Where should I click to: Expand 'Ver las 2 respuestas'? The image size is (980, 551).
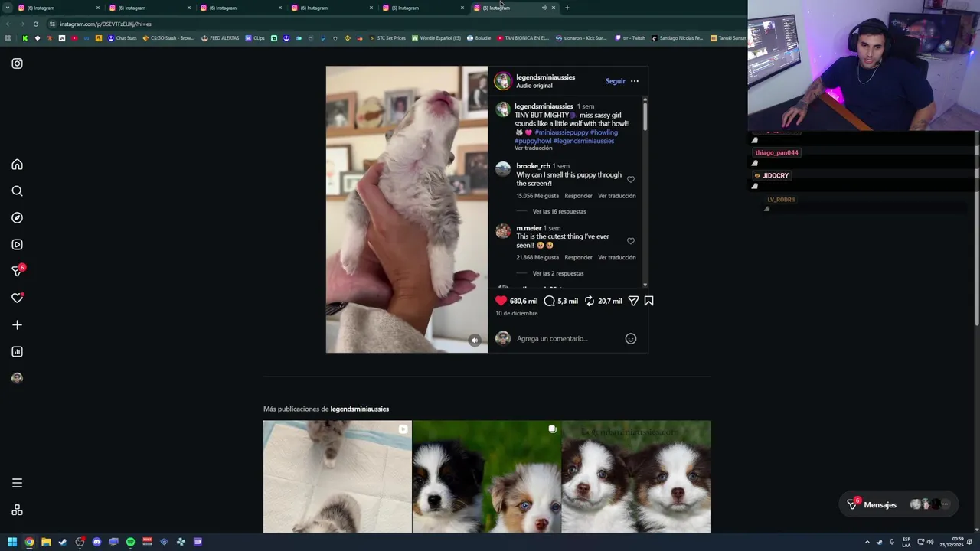coord(558,273)
